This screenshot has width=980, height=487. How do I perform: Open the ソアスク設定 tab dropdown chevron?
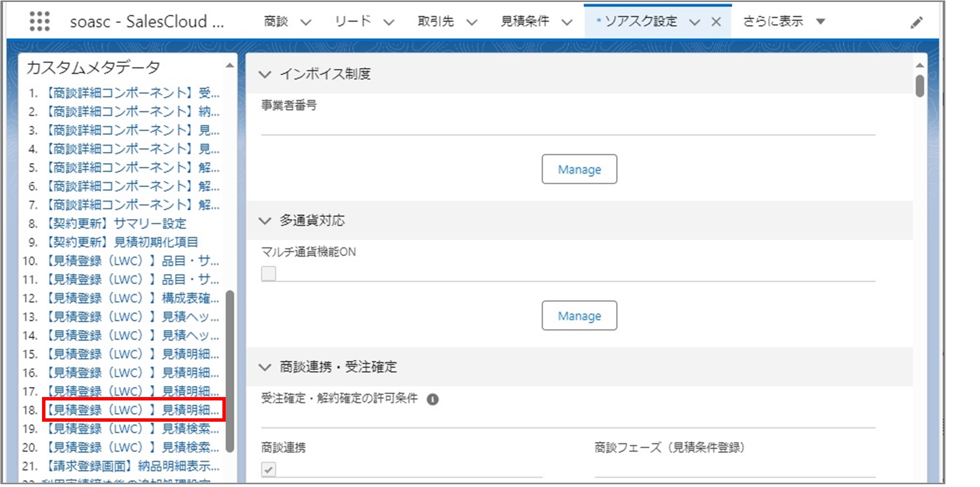click(695, 22)
